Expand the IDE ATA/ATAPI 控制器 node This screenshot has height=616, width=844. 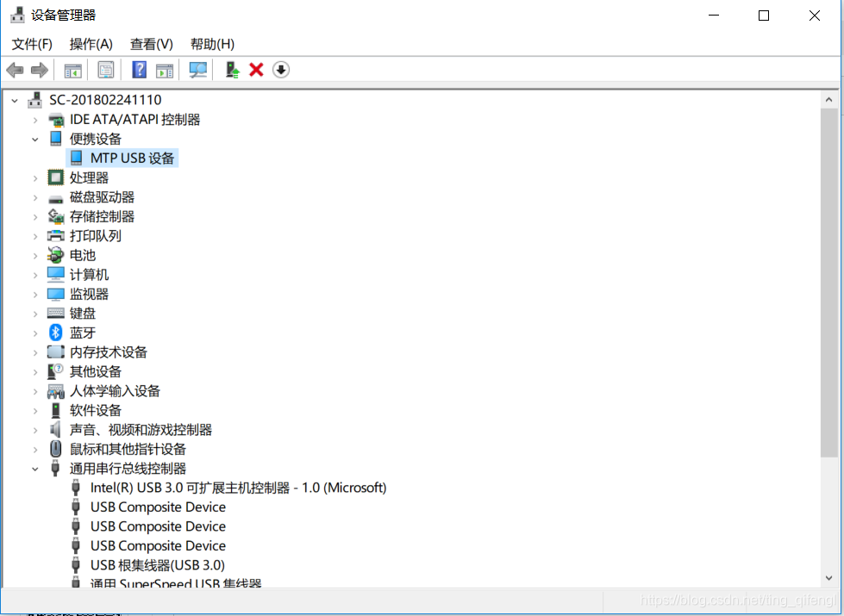tap(35, 120)
